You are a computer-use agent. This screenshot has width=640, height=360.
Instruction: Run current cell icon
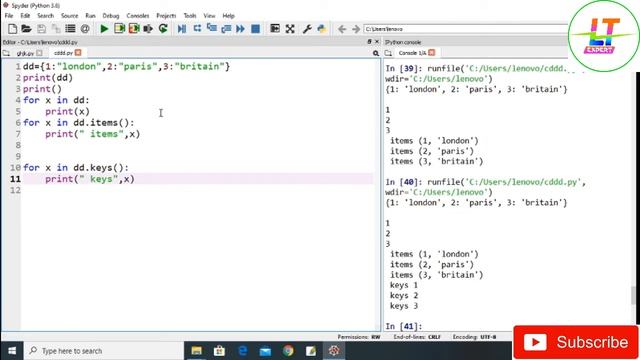click(x=119, y=29)
